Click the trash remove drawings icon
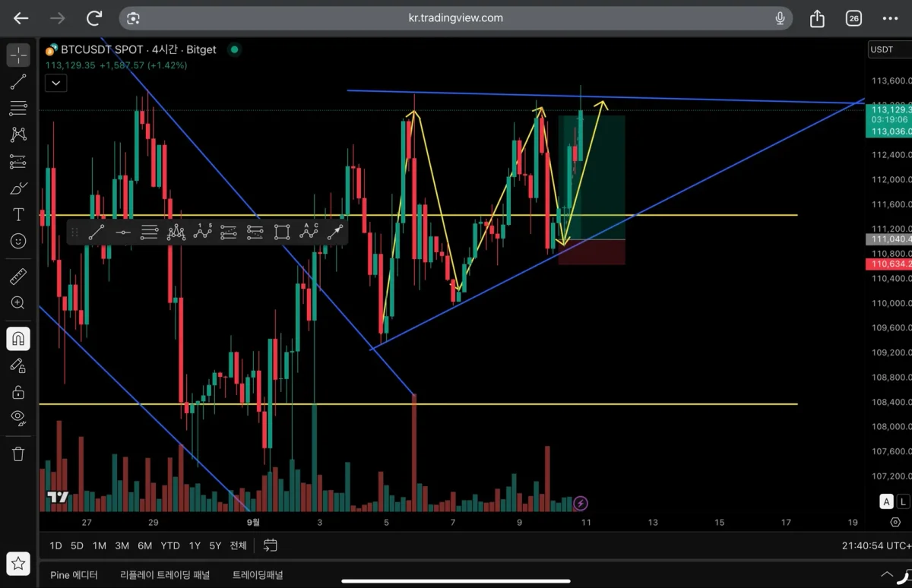Image resolution: width=912 pixels, height=588 pixels. (x=18, y=454)
